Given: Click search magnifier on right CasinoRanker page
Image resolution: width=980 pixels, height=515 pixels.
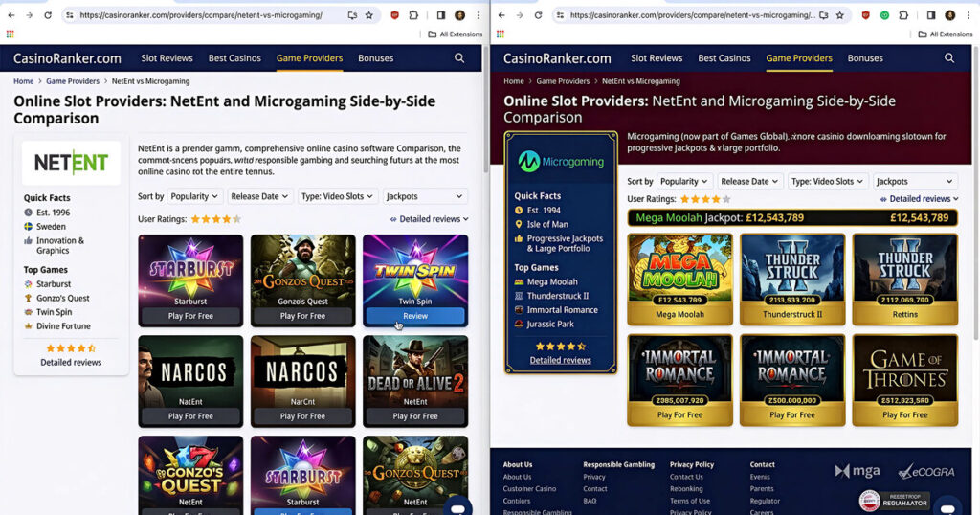Looking at the screenshot, I should pyautogui.click(x=949, y=58).
